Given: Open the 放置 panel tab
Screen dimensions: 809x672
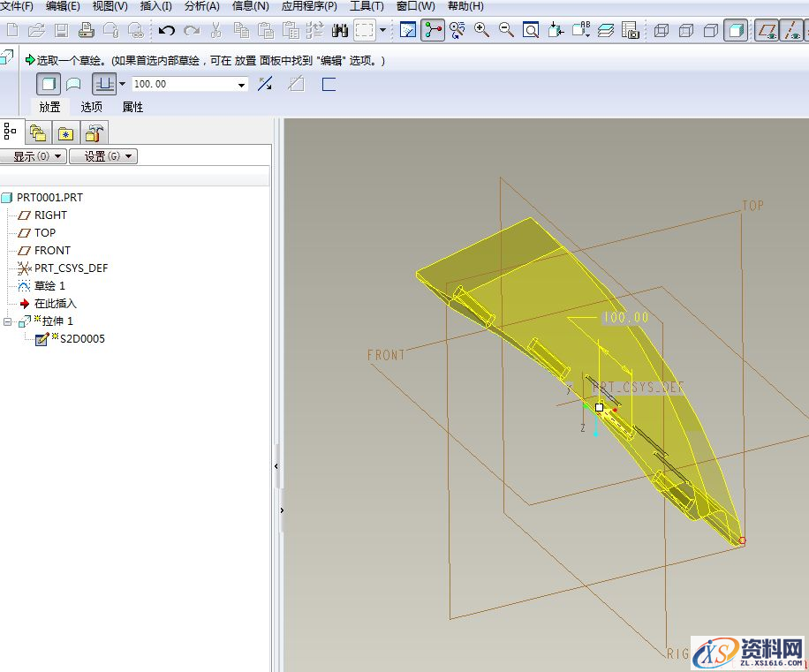Looking at the screenshot, I should [49, 107].
